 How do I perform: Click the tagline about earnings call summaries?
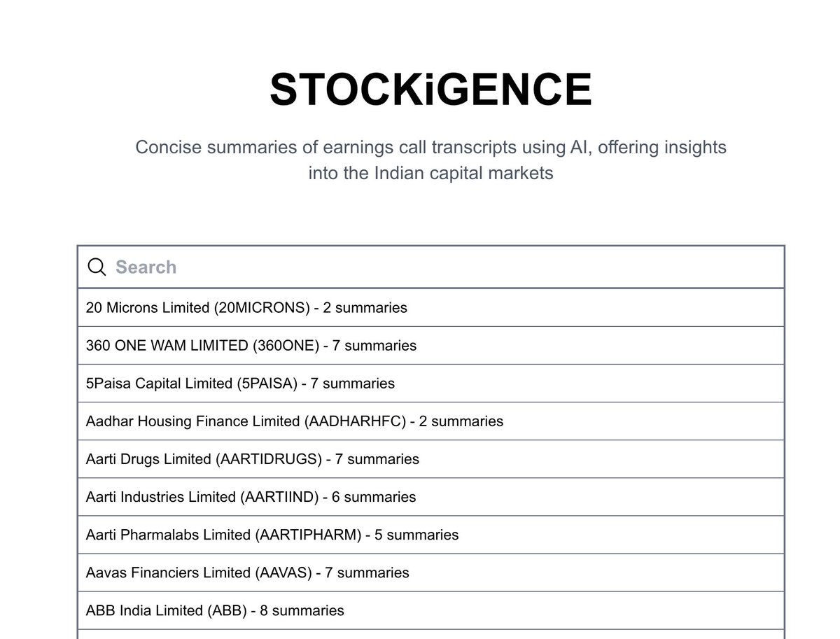pyautogui.click(x=430, y=160)
